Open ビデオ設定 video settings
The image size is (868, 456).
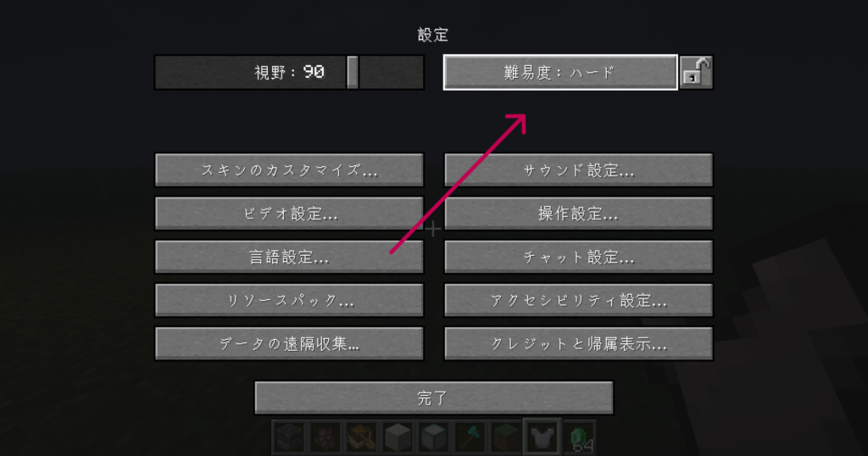point(289,213)
